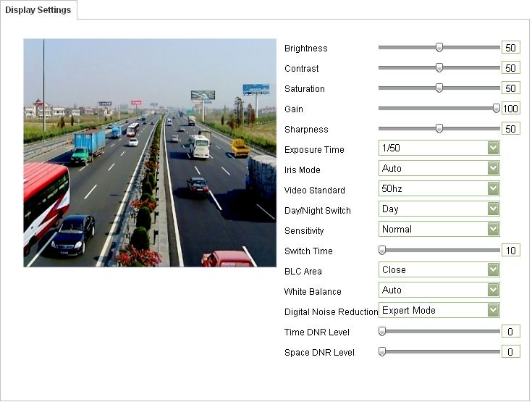Image resolution: width=532 pixels, height=402 pixels.
Task: Focus the Switch Time value field
Action: tap(510, 251)
